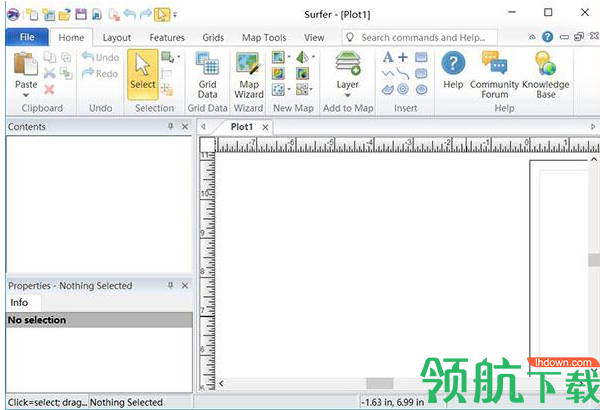Click the Redo button in the ribbon
The height and width of the screenshot is (410, 600).
pyautogui.click(x=100, y=73)
